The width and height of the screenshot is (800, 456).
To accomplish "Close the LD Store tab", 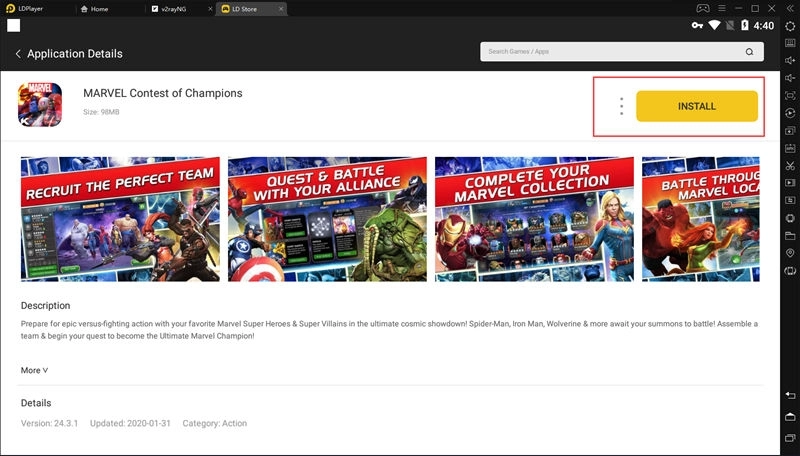I will (280, 8).
